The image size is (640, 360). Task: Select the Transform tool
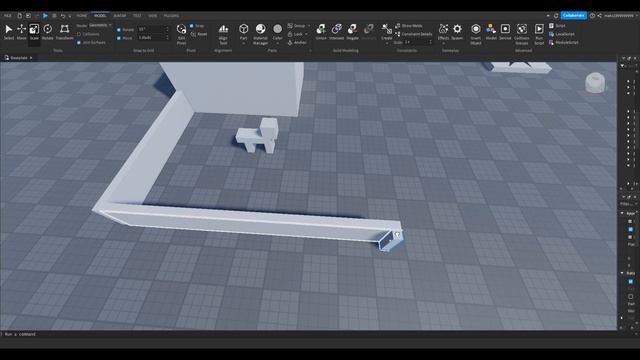64,32
